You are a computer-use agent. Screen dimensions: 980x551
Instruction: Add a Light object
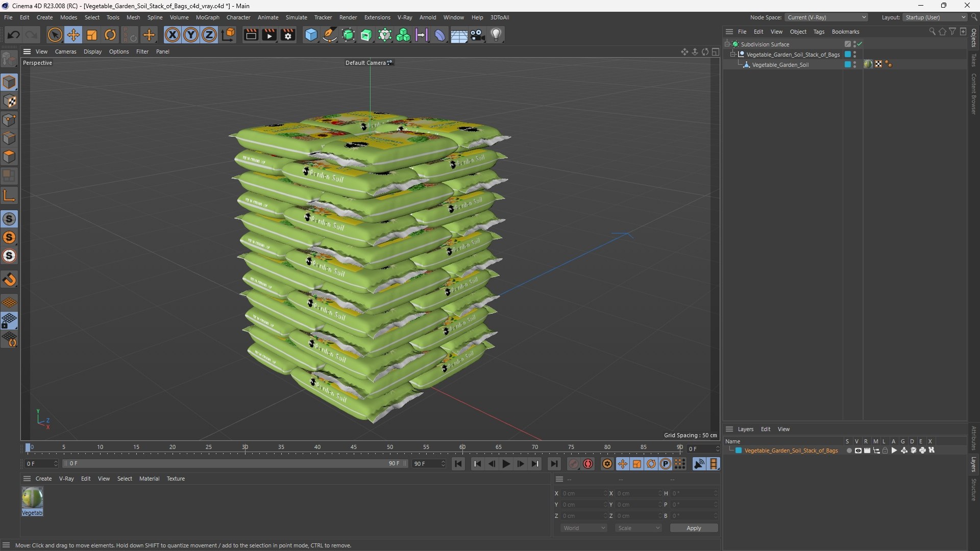click(496, 35)
